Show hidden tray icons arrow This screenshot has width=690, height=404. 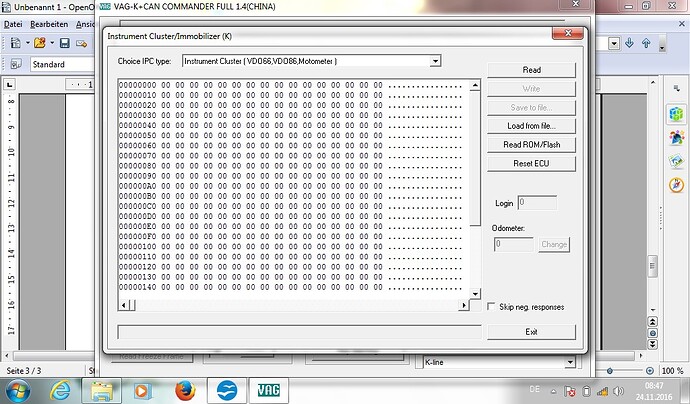pos(554,391)
